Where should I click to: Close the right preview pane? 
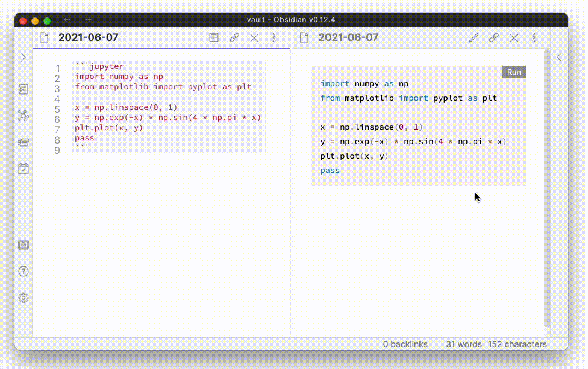click(514, 37)
